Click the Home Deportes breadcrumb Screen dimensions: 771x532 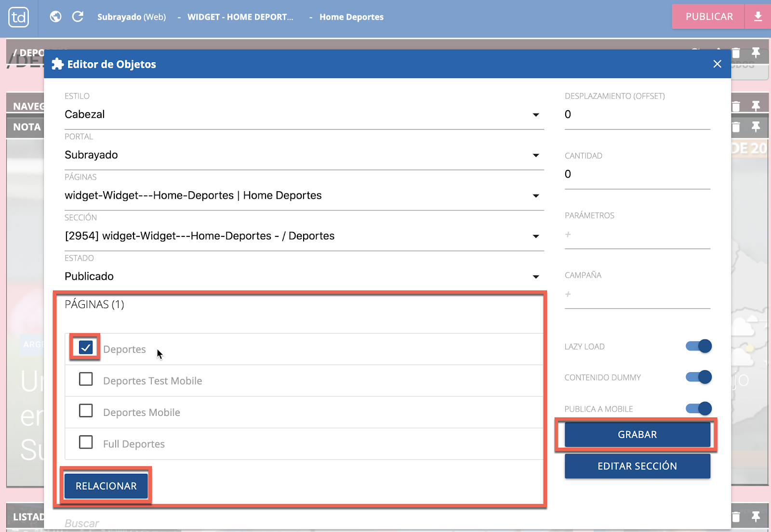point(351,17)
